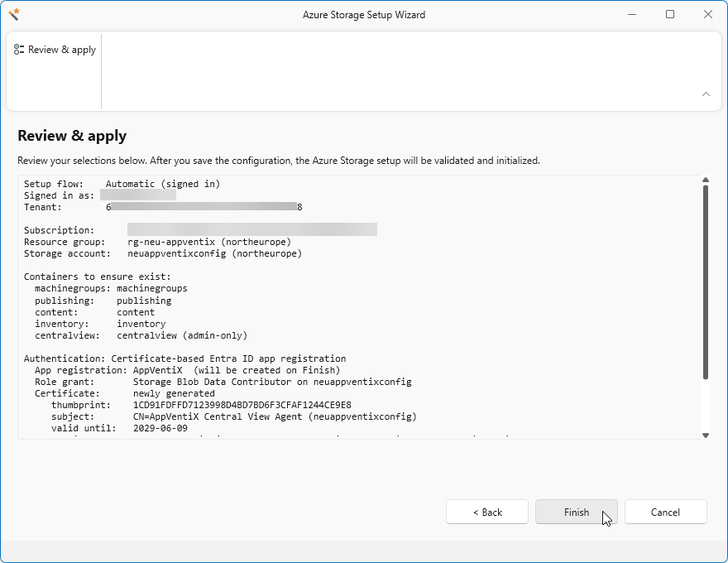Image resolution: width=728 pixels, height=563 pixels.
Task: Click the Role grant Storage Blob Data Contributor line
Action: tap(223, 382)
